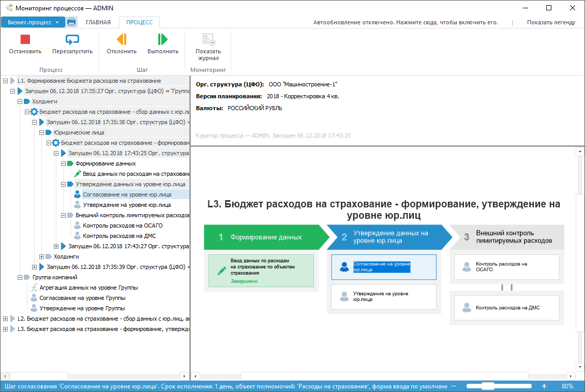
Task: Collapse Внешний контроль лимитируемых расходов node
Action: (x=63, y=215)
